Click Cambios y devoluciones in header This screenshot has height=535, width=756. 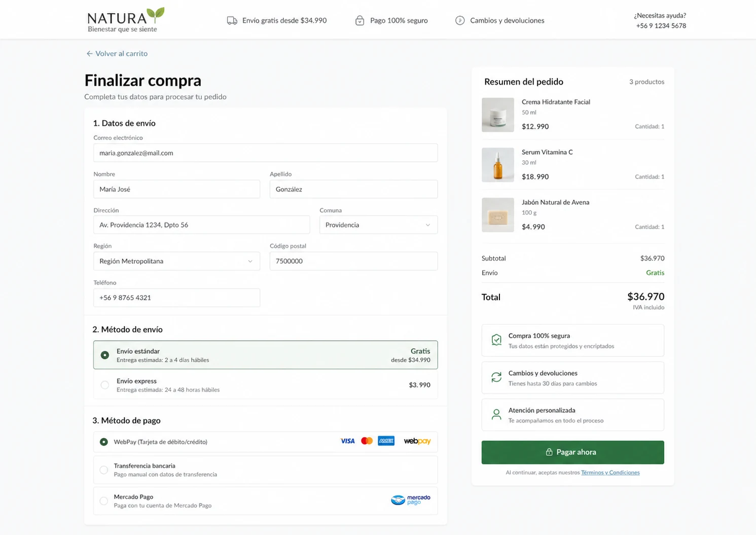click(507, 21)
